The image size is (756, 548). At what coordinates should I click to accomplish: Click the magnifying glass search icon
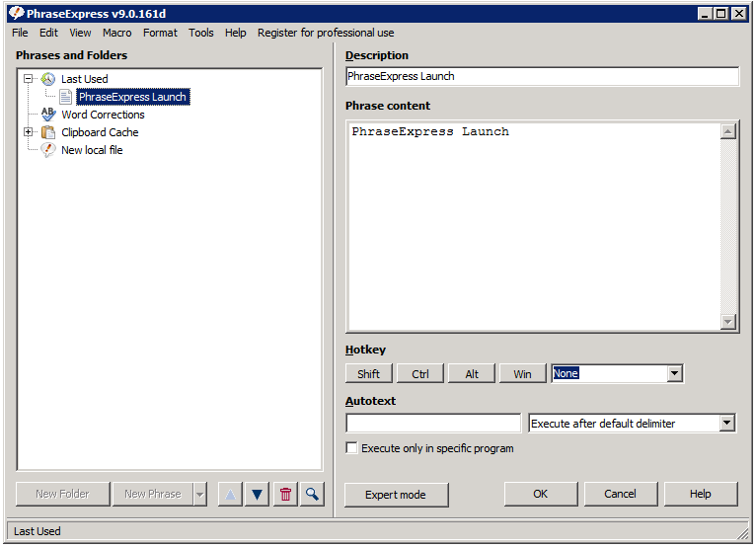[x=312, y=494]
